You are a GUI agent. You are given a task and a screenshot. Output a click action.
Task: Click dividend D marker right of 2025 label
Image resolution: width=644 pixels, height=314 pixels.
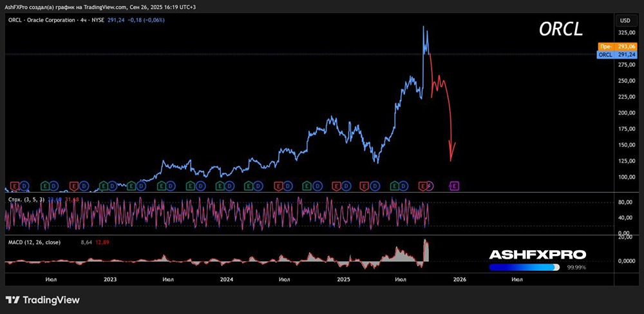click(x=346, y=186)
